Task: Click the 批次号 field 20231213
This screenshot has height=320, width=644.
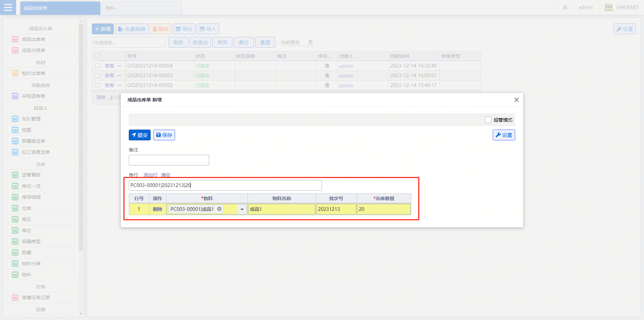Action: [336, 209]
